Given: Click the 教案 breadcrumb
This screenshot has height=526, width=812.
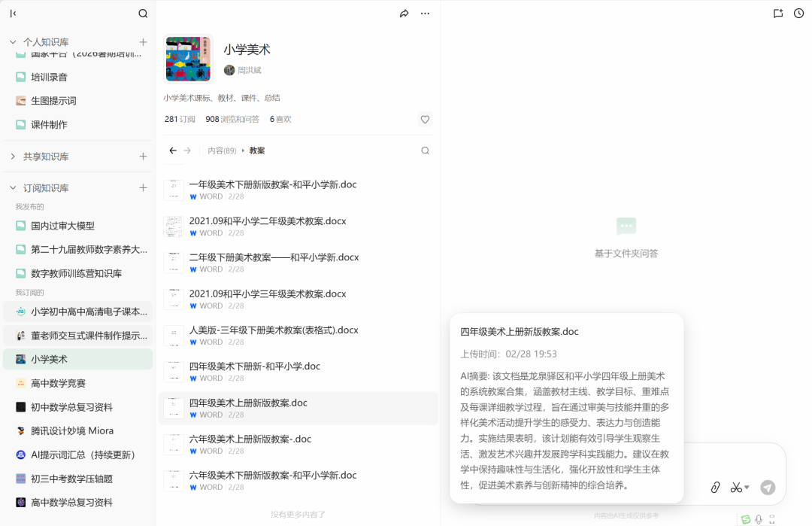Looking at the screenshot, I should (257, 151).
